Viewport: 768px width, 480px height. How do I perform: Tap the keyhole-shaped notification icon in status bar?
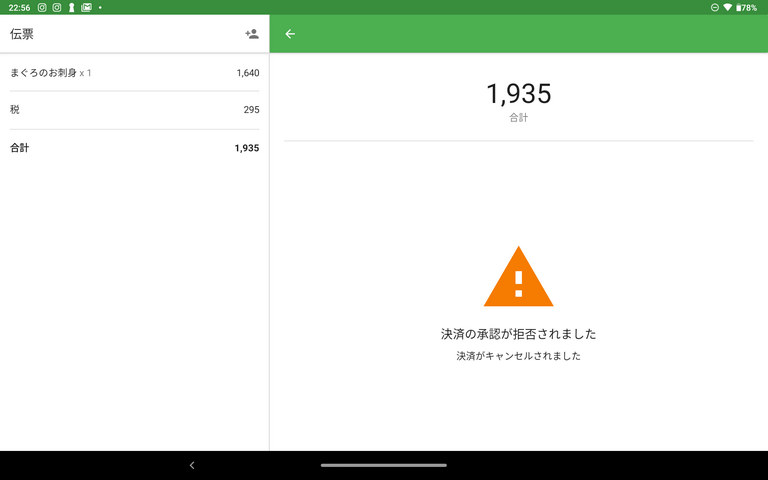click(72, 7)
